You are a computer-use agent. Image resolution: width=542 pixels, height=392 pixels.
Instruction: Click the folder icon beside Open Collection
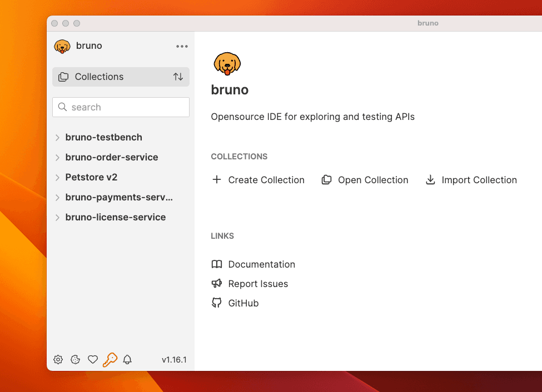[x=327, y=180]
